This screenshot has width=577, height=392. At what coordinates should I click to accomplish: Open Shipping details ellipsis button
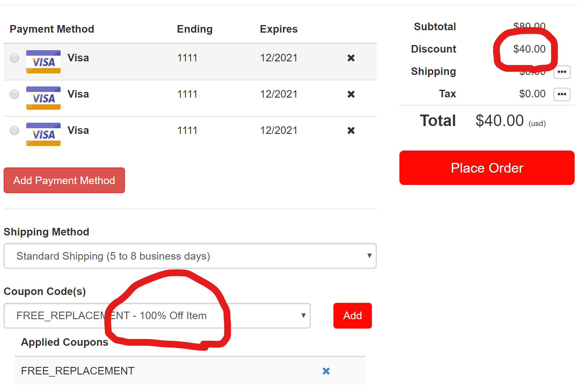(x=562, y=72)
